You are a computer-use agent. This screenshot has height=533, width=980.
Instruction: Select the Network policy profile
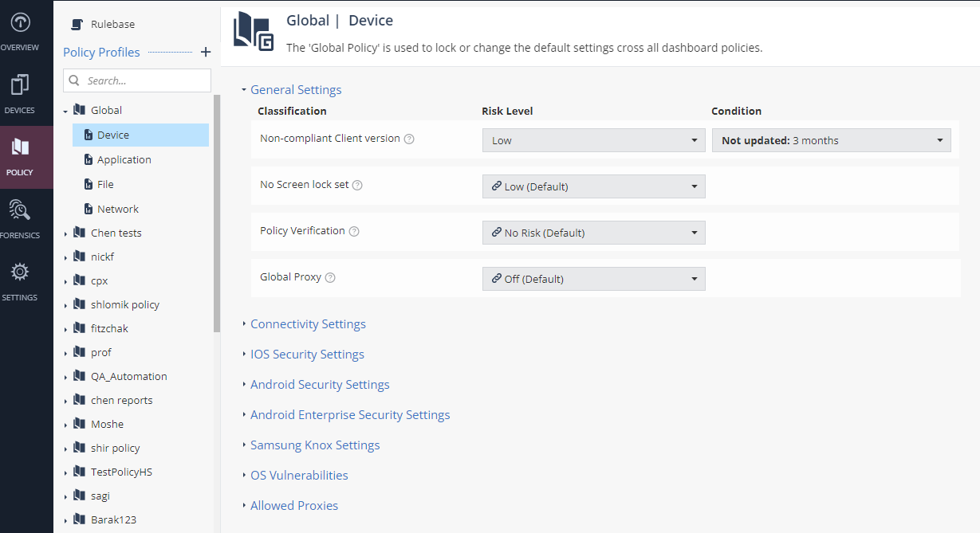(x=117, y=209)
